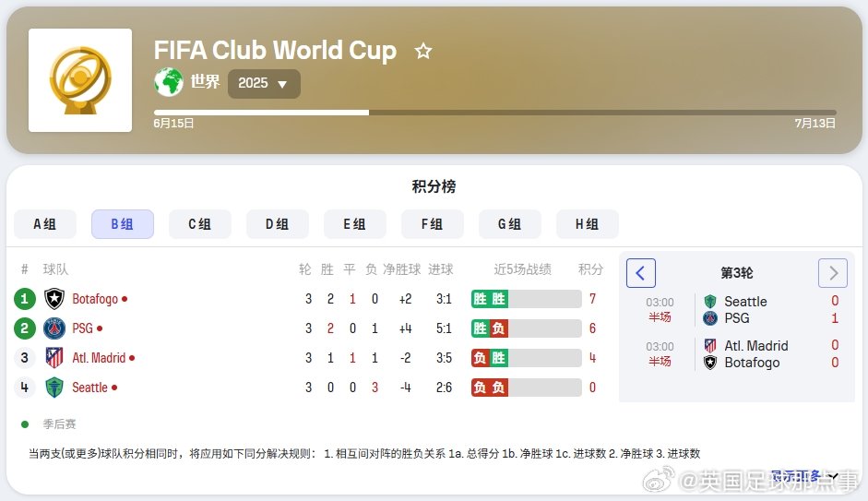The height and width of the screenshot is (501, 868).
Task: Click Atl. Madrid's 3:5 goals value
Action: coord(444,358)
